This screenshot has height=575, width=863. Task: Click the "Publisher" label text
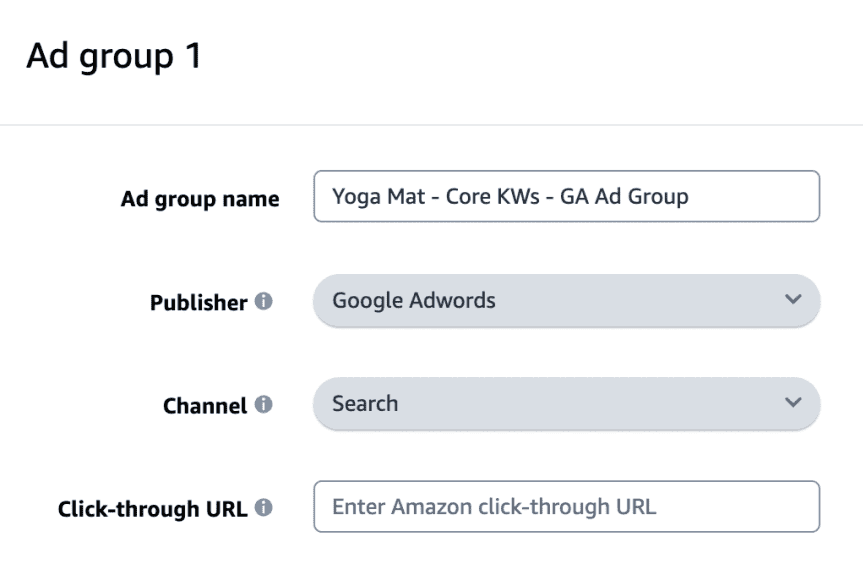tap(198, 302)
